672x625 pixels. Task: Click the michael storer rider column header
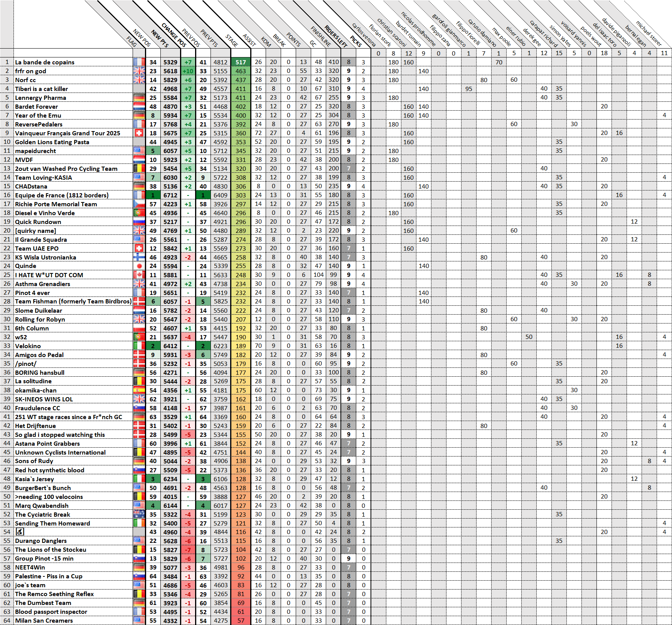click(x=649, y=33)
